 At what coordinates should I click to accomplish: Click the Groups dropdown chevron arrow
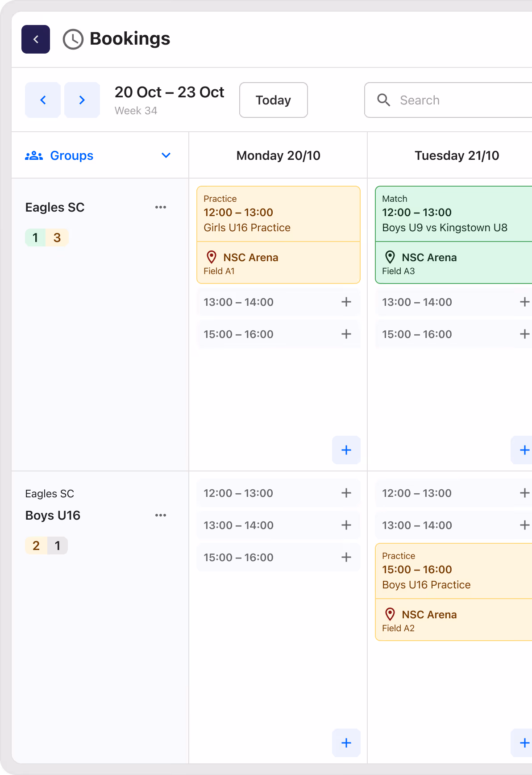(166, 155)
